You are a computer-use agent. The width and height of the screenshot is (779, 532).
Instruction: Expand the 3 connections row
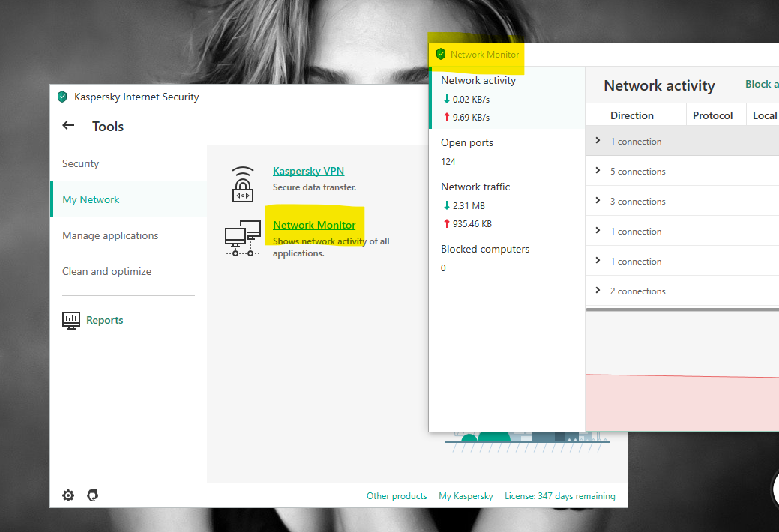click(598, 201)
